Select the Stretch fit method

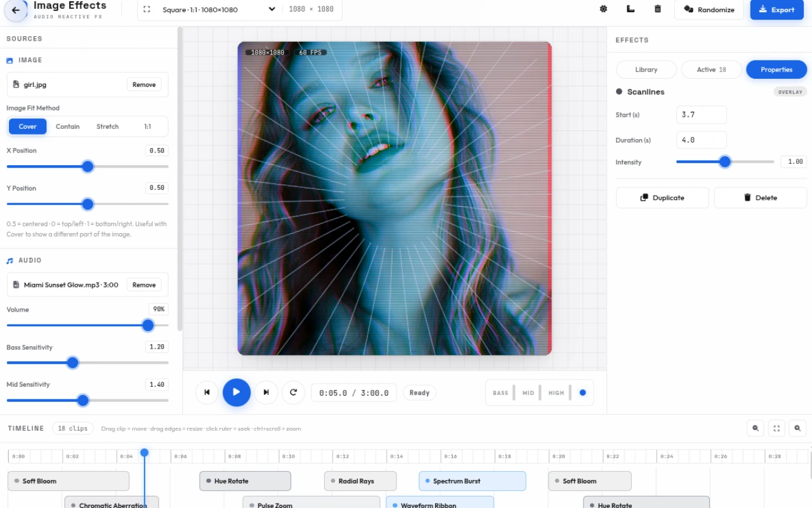click(108, 126)
